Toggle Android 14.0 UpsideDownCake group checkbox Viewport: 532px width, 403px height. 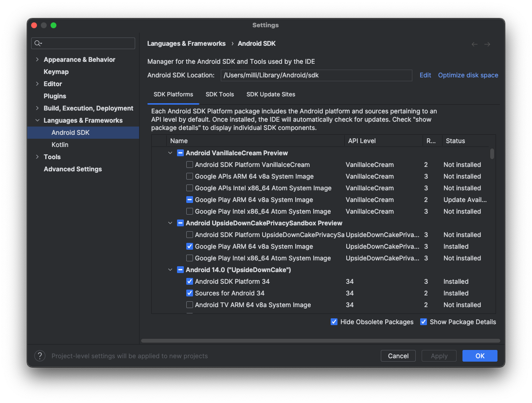(180, 270)
